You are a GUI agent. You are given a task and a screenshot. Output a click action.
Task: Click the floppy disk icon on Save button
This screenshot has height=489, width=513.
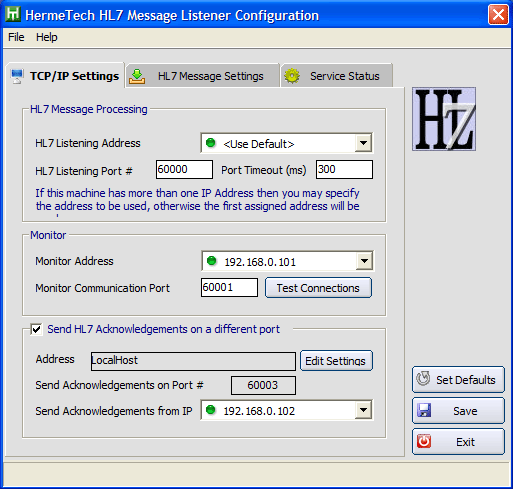point(424,410)
